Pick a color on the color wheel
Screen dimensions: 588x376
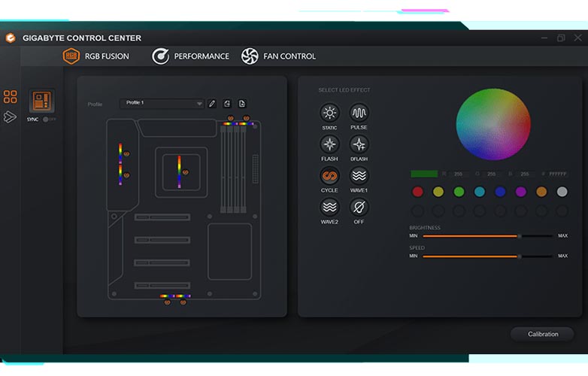[493, 124]
